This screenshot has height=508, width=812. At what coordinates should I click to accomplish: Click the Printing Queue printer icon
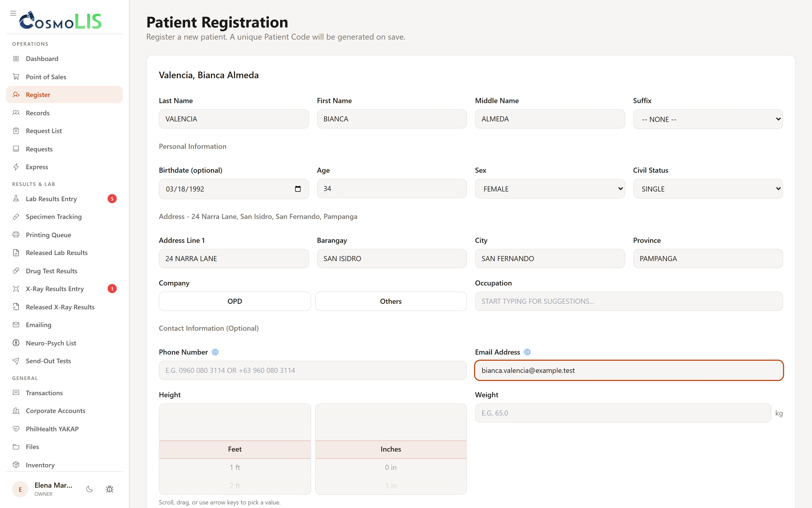pyautogui.click(x=16, y=234)
